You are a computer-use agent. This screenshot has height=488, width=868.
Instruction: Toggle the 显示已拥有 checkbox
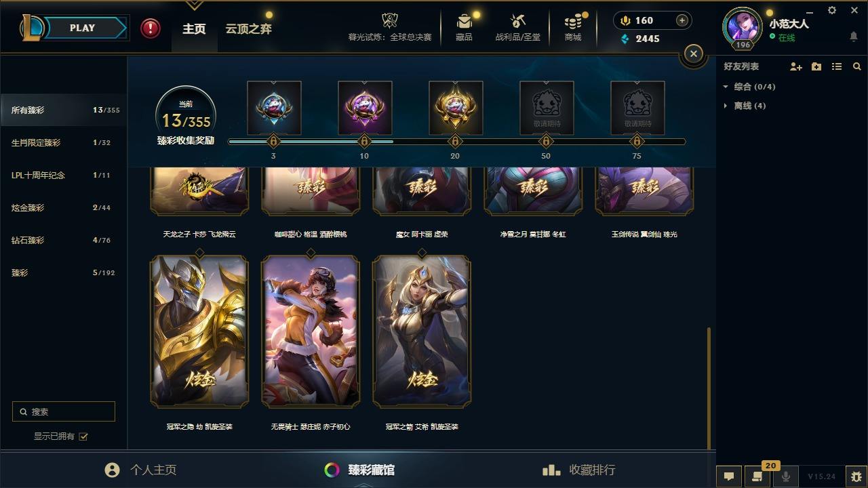click(x=83, y=436)
